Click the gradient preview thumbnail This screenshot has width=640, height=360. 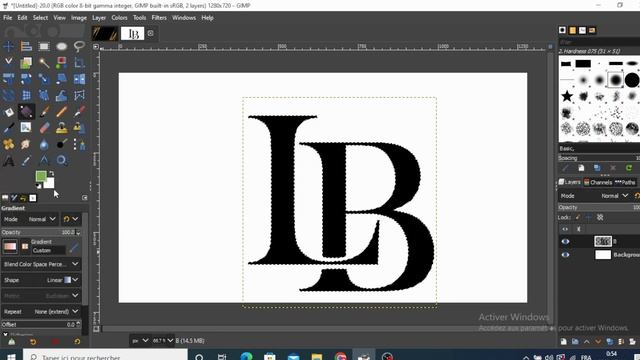coord(10,246)
